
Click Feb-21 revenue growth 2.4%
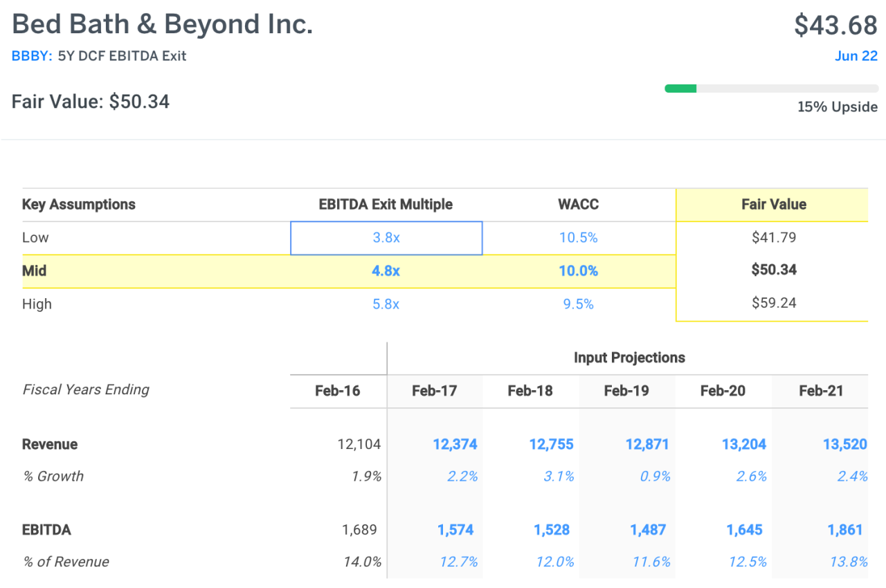coord(853,476)
